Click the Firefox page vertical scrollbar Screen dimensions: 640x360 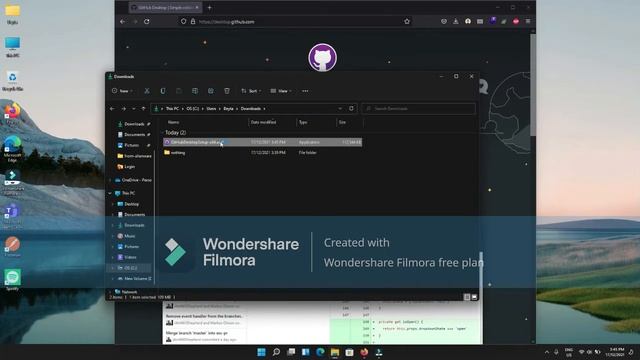[x=533, y=85]
